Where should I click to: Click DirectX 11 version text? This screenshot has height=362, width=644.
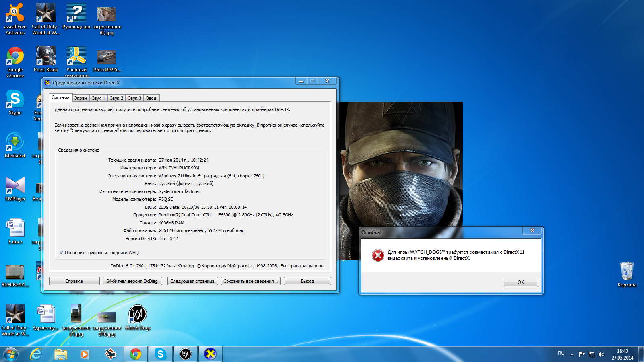169,239
